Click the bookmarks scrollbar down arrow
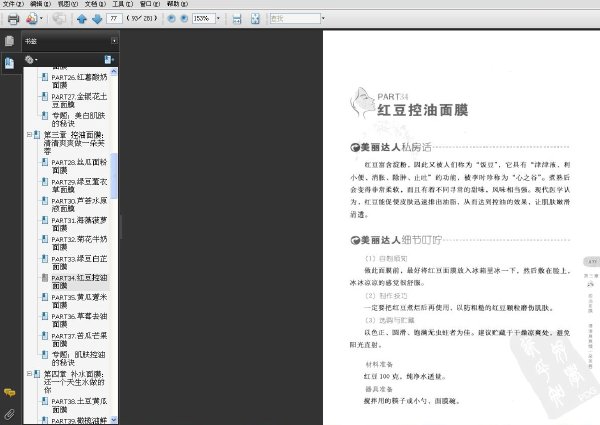The width and height of the screenshot is (600, 425). coord(114,420)
